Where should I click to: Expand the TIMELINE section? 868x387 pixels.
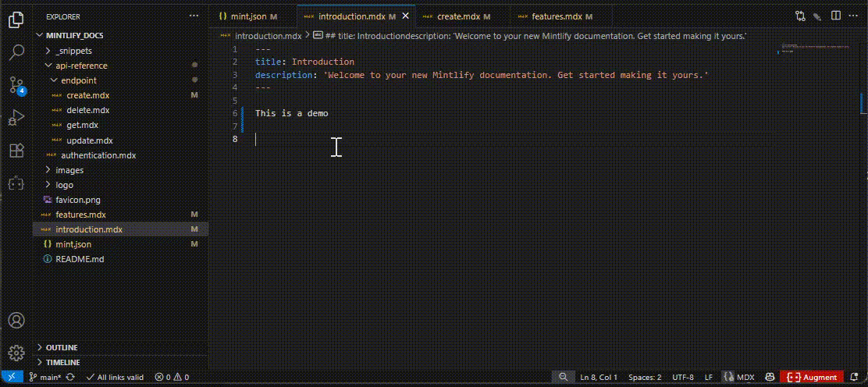click(x=121, y=362)
